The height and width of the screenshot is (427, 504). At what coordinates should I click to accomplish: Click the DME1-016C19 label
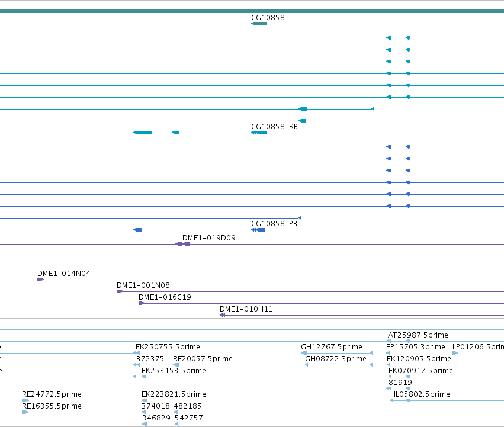165,297
